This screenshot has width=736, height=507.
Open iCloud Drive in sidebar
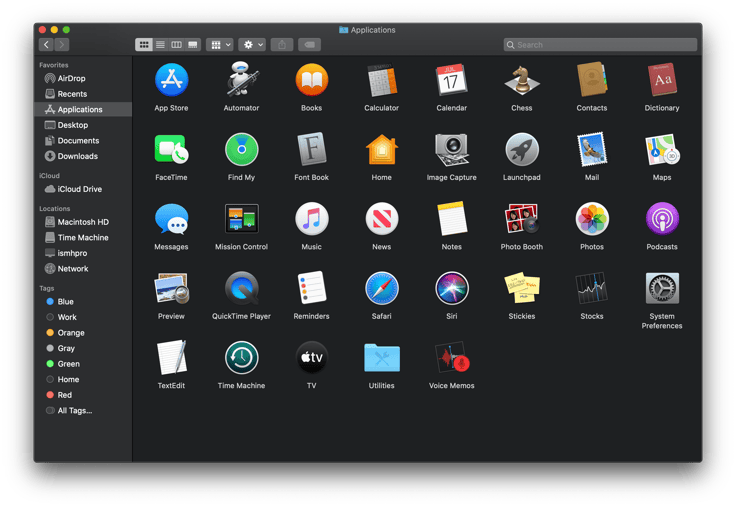(x=83, y=189)
